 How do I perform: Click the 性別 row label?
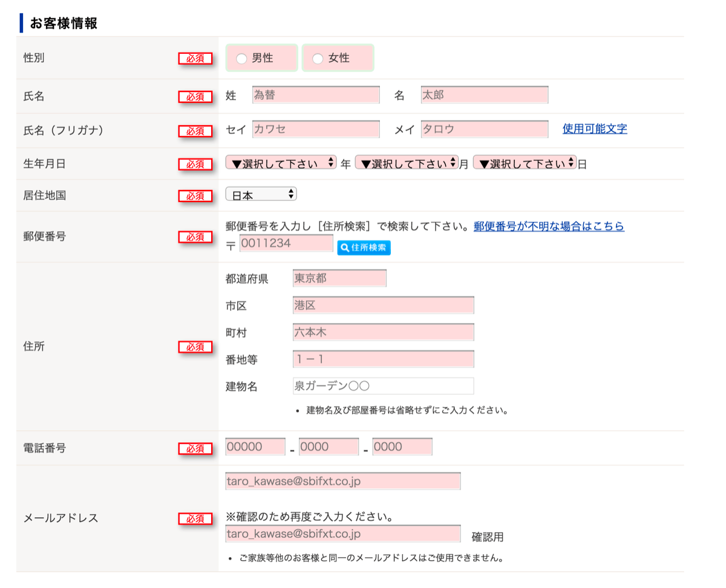(34, 58)
